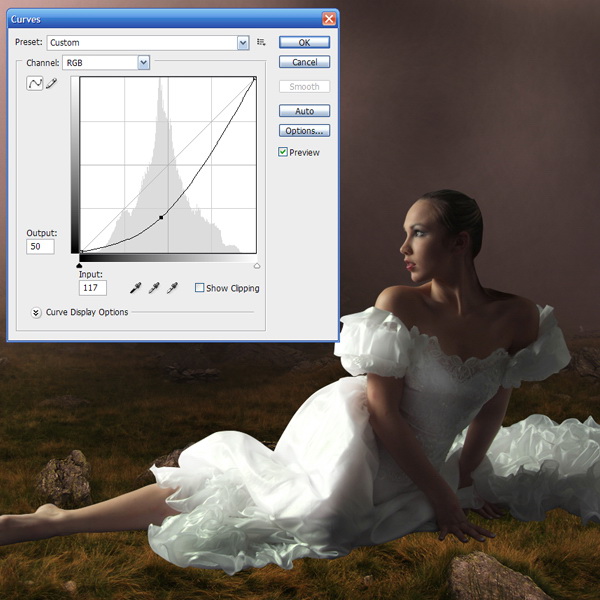The height and width of the screenshot is (600, 600).
Task: Select the bottom-left curve endpoint
Action: [81, 251]
